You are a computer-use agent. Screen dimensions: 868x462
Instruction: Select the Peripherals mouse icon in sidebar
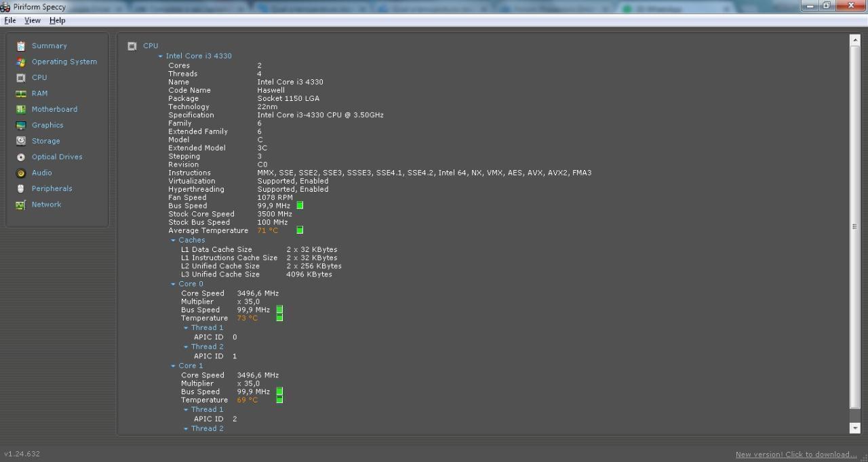(x=21, y=188)
